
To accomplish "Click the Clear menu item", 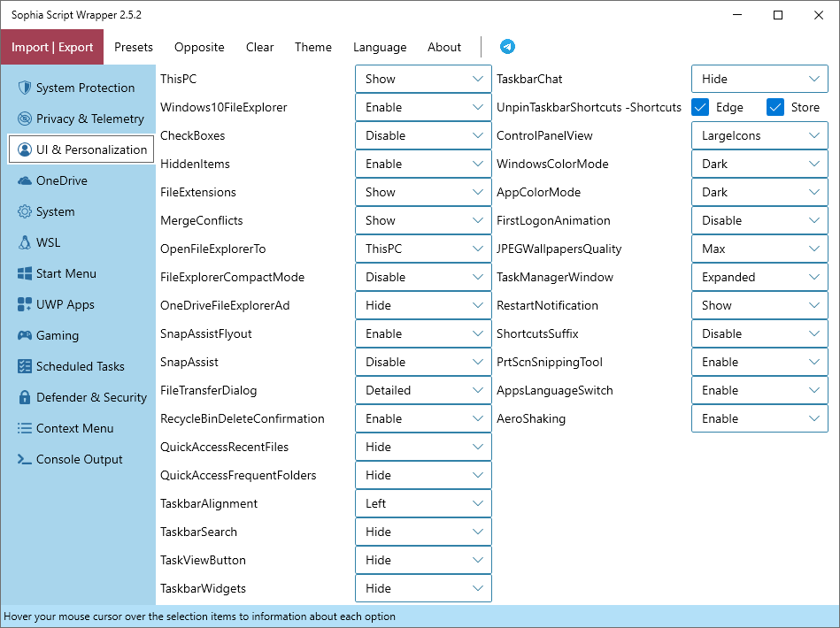I will click(260, 47).
